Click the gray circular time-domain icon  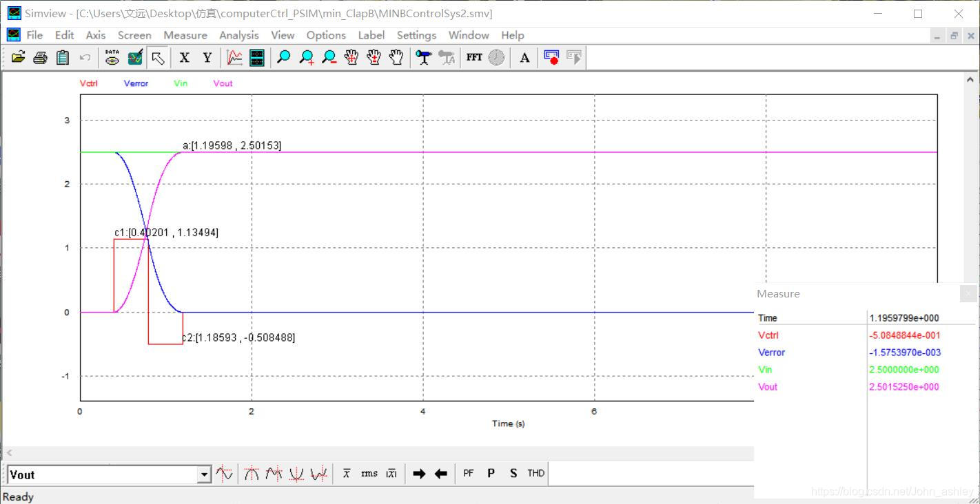point(496,58)
